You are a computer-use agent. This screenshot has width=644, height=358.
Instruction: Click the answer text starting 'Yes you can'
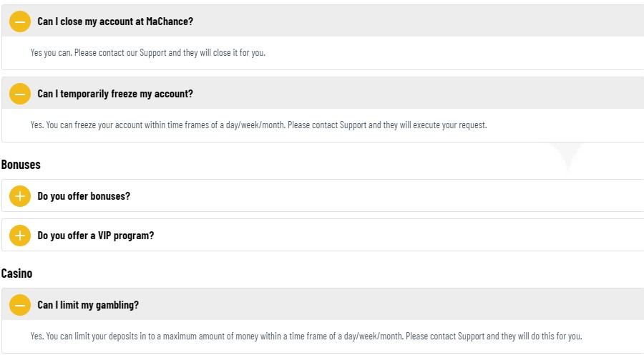click(x=147, y=53)
